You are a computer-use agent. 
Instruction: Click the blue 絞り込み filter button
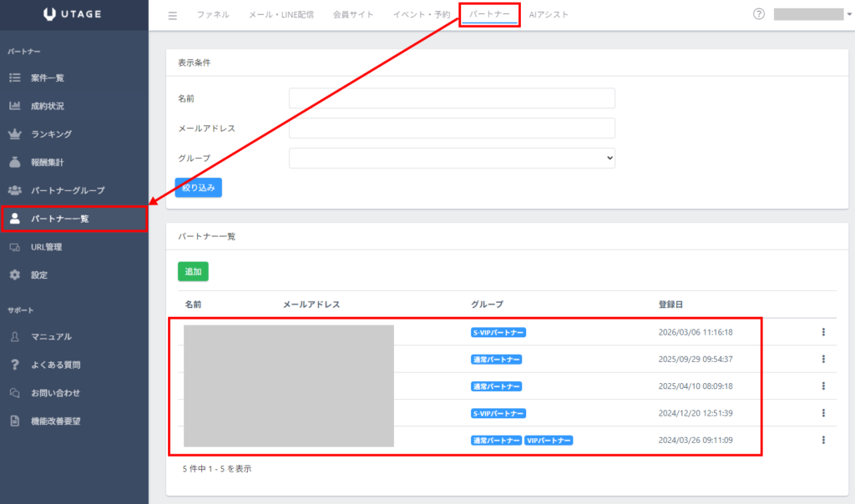198,188
